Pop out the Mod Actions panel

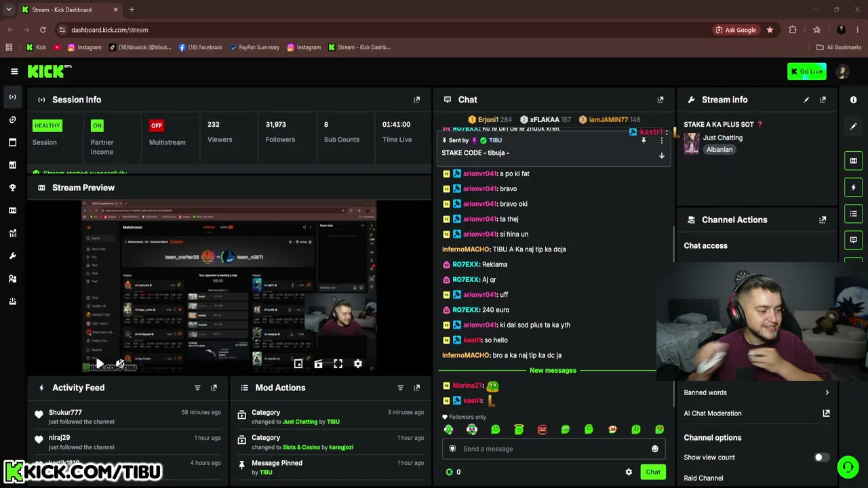click(416, 388)
